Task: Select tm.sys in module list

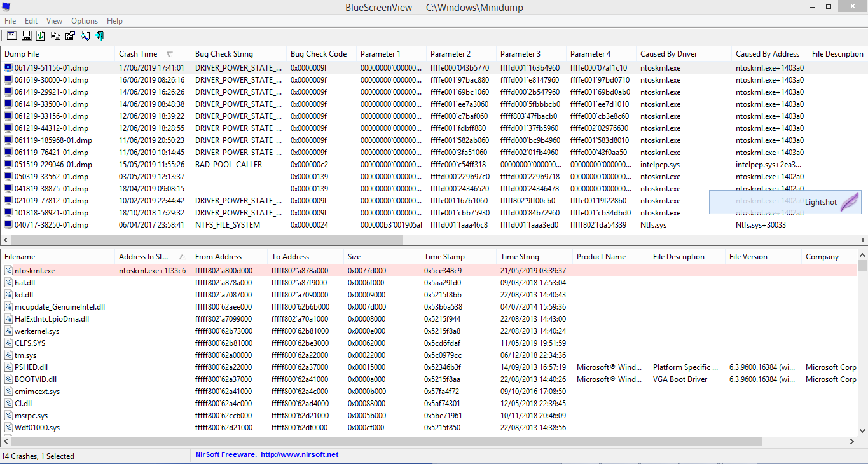Action: pos(26,355)
